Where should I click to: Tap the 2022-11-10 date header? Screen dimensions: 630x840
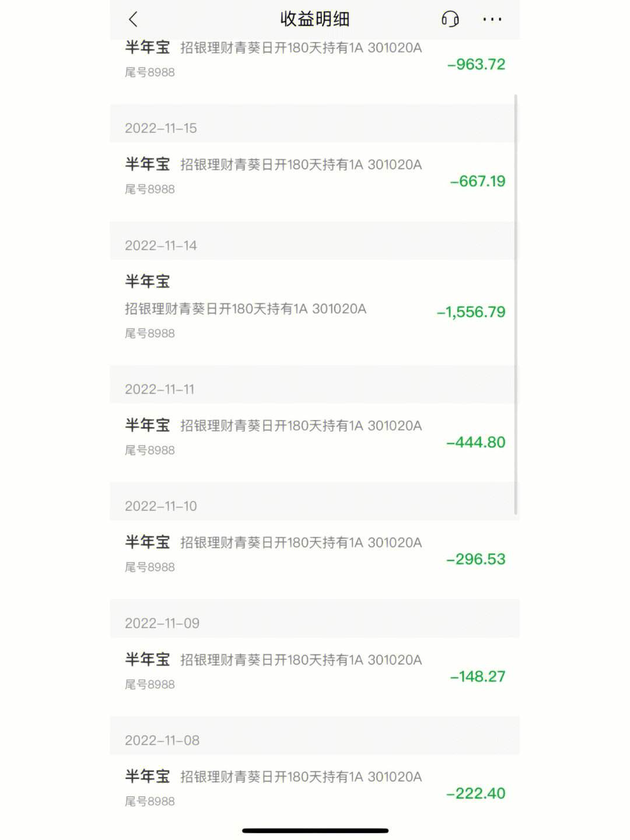click(161, 506)
